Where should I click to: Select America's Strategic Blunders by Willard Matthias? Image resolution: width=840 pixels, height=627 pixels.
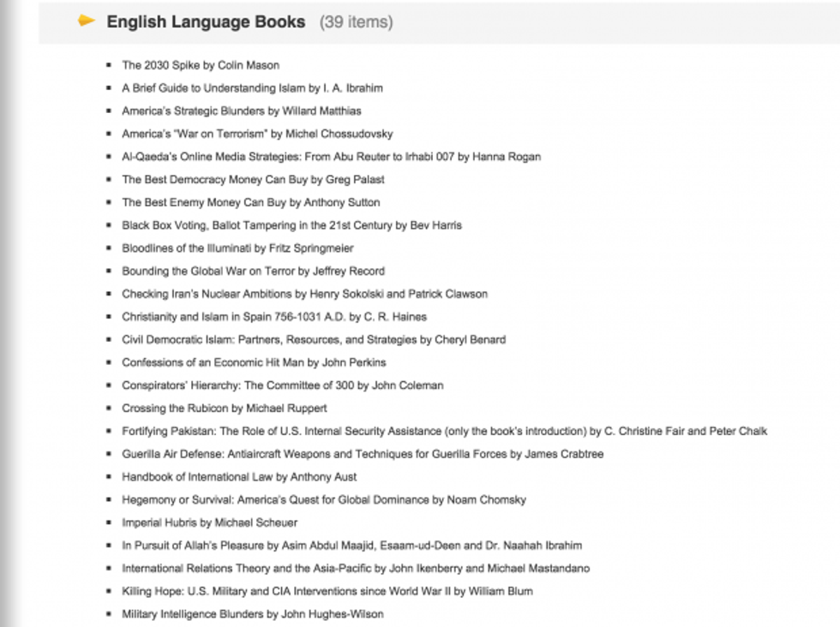point(241,111)
